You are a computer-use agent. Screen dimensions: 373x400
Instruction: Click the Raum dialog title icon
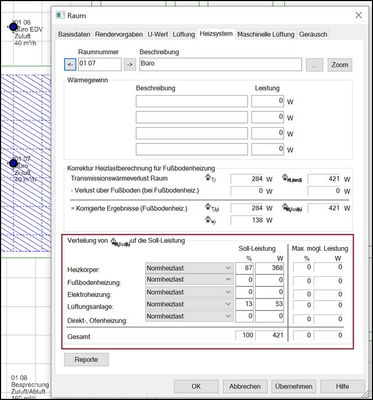[60, 15]
